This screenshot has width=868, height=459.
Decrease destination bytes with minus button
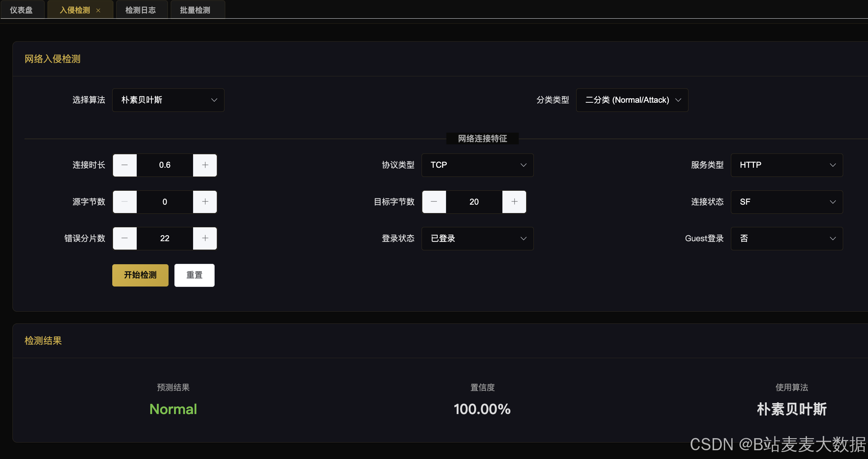pos(434,202)
